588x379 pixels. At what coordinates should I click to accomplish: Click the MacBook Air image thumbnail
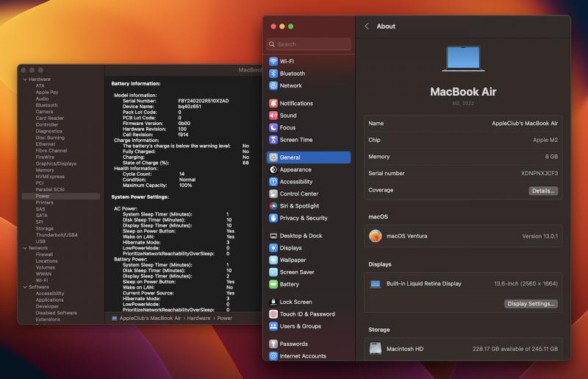(463, 59)
